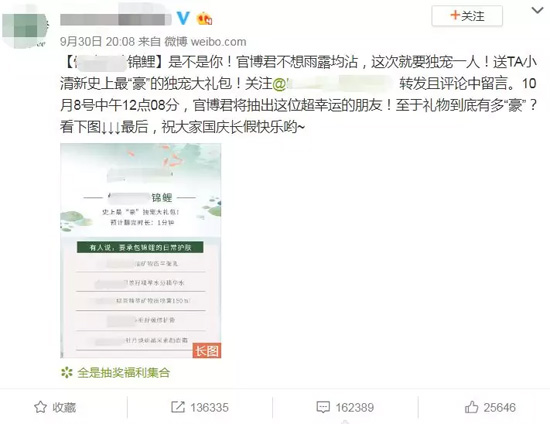Image resolution: width=550 pixels, height=424 pixels.
Task: Open the pixelated profile avatar
Action: (25, 26)
